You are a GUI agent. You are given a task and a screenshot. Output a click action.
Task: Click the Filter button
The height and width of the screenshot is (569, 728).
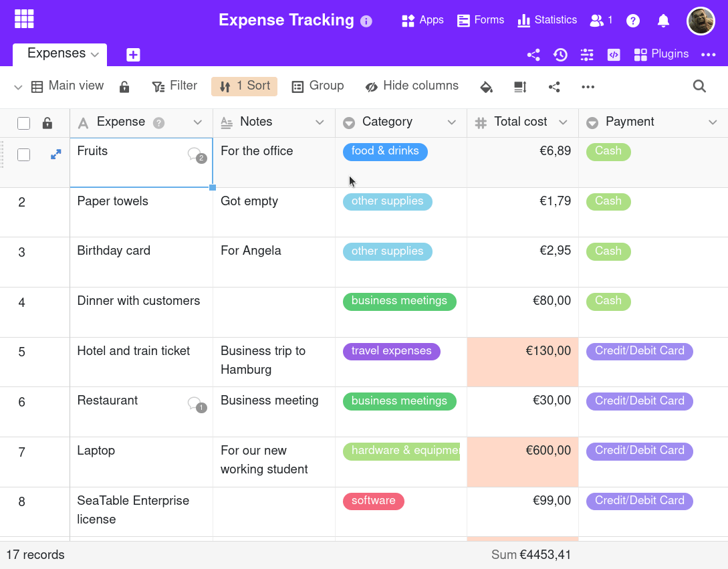pos(174,86)
